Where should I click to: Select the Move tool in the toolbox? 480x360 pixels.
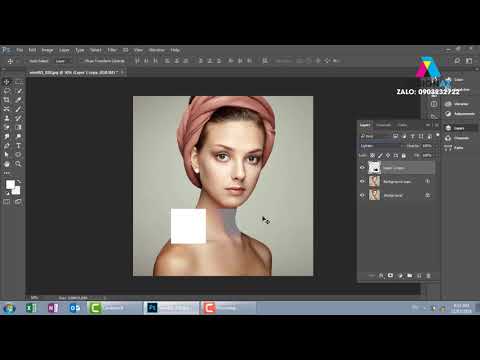tap(6, 82)
